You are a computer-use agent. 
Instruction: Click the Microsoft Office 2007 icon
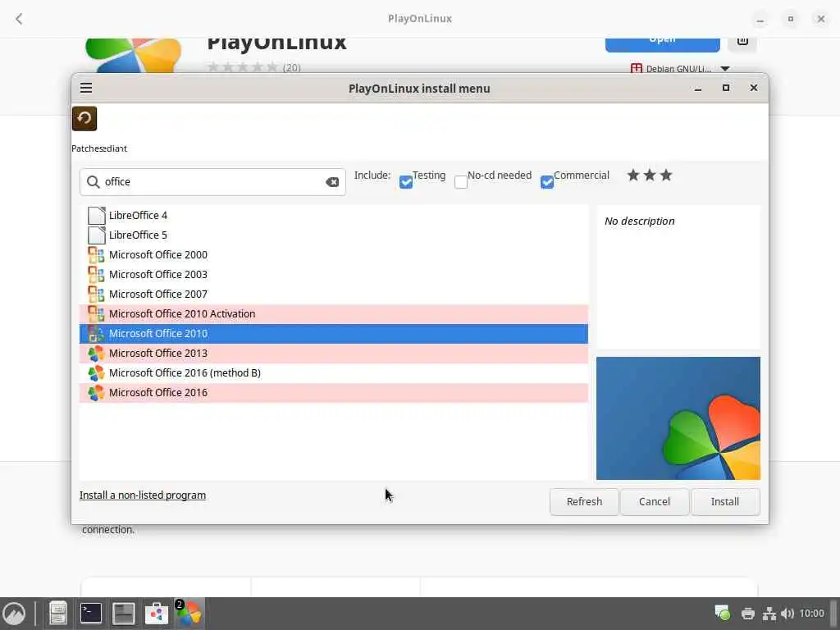[96, 294]
